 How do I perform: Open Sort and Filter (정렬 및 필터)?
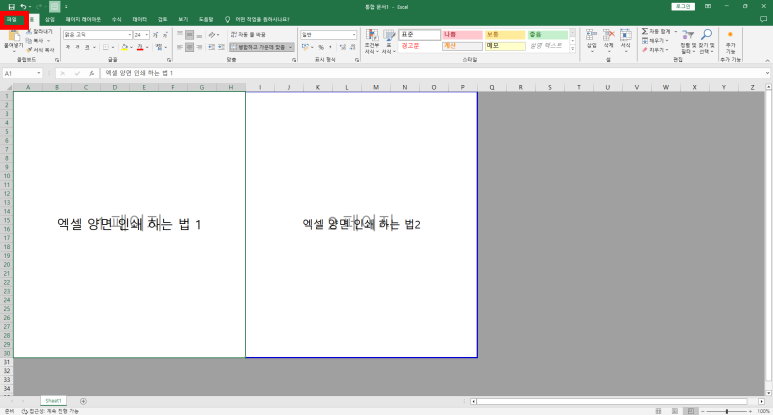688,41
